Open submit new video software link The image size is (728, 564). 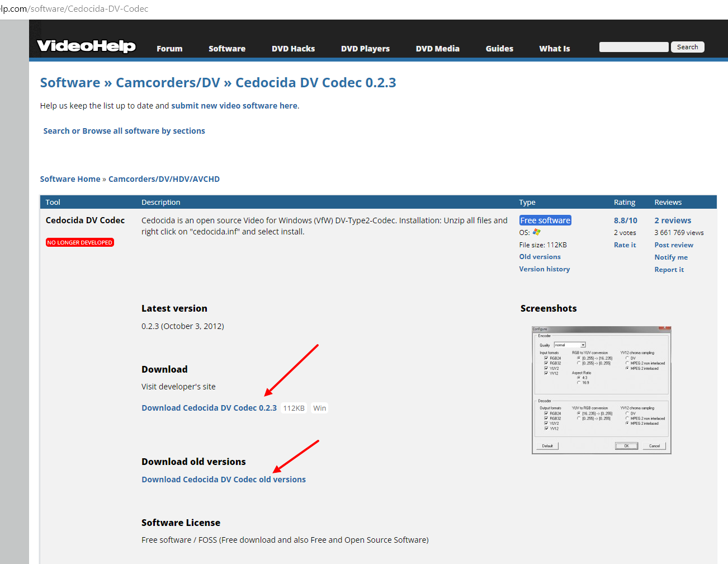pos(234,106)
